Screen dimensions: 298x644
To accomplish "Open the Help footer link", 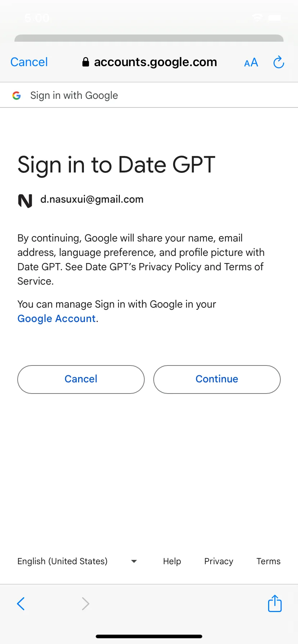I will pos(172,561).
